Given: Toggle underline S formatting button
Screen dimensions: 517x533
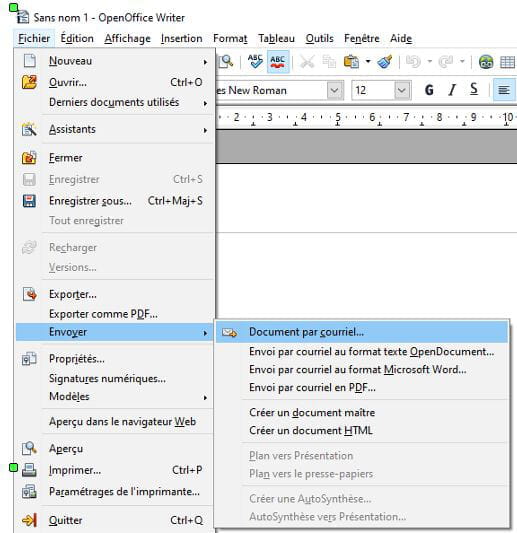Looking at the screenshot, I should (474, 90).
